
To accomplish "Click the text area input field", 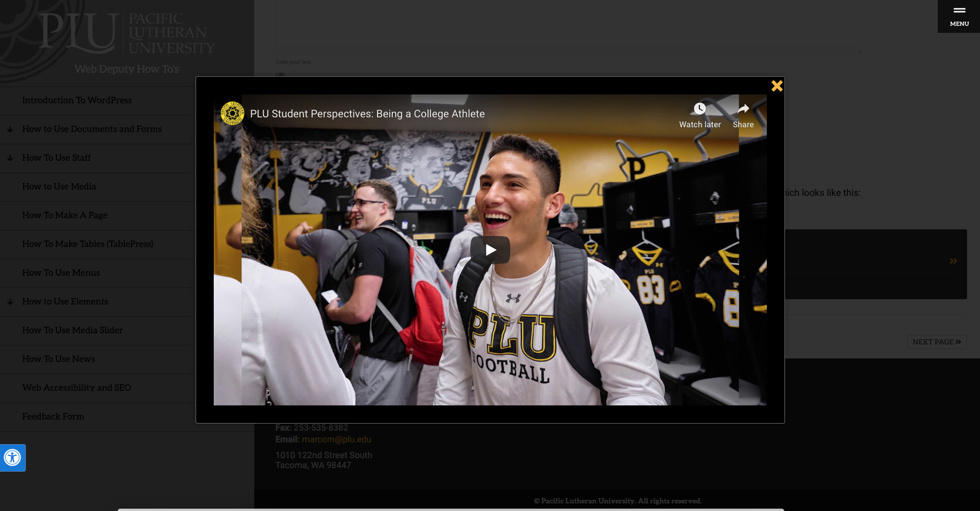I will (x=568, y=27).
